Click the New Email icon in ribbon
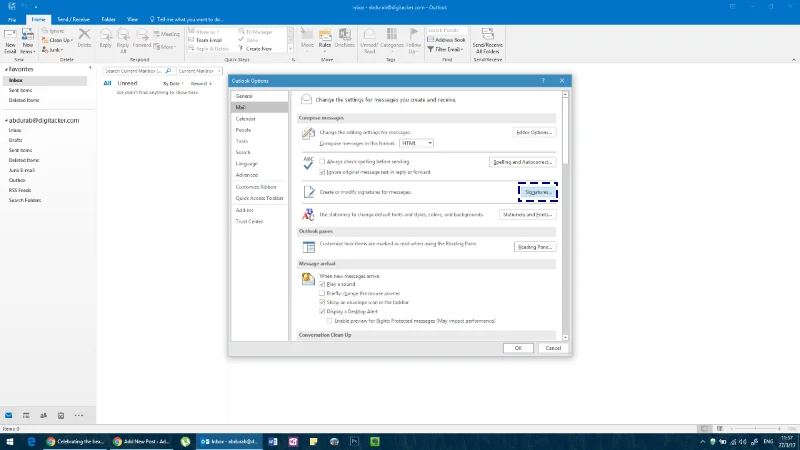800x450 pixels. click(10, 41)
